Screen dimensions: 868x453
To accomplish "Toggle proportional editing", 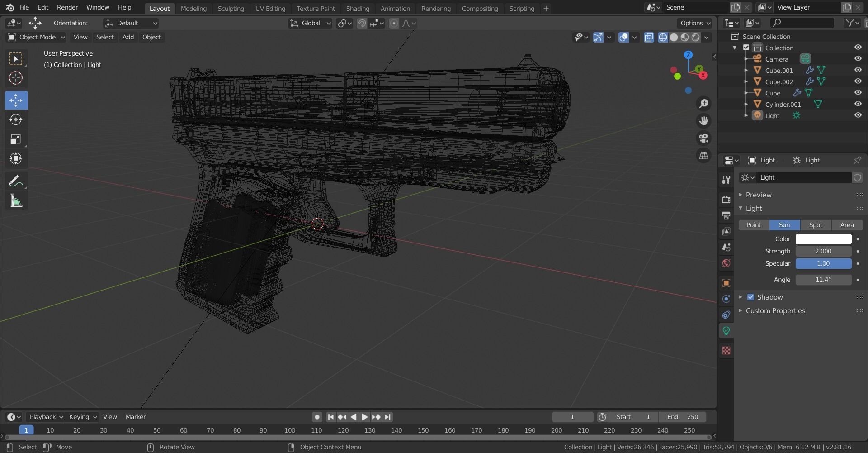I will (394, 23).
